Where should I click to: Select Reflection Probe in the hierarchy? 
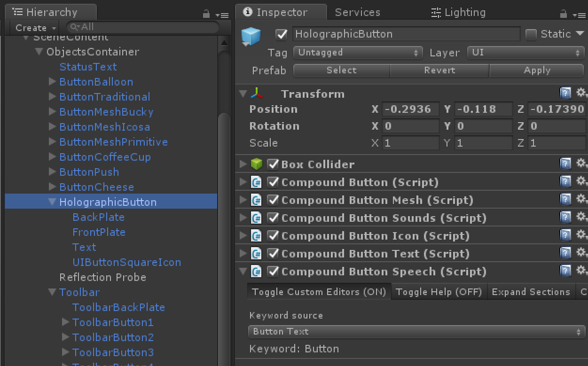click(x=102, y=277)
